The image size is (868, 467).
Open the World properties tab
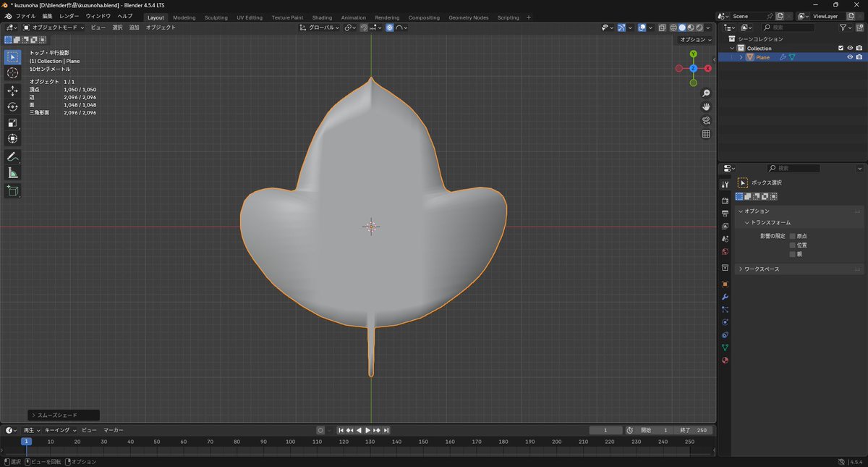click(x=725, y=251)
